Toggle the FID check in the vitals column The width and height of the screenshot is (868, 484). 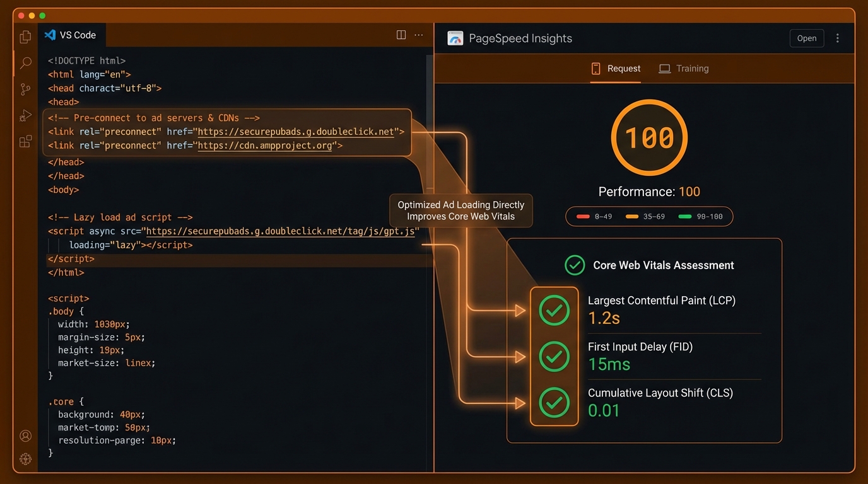pos(554,356)
